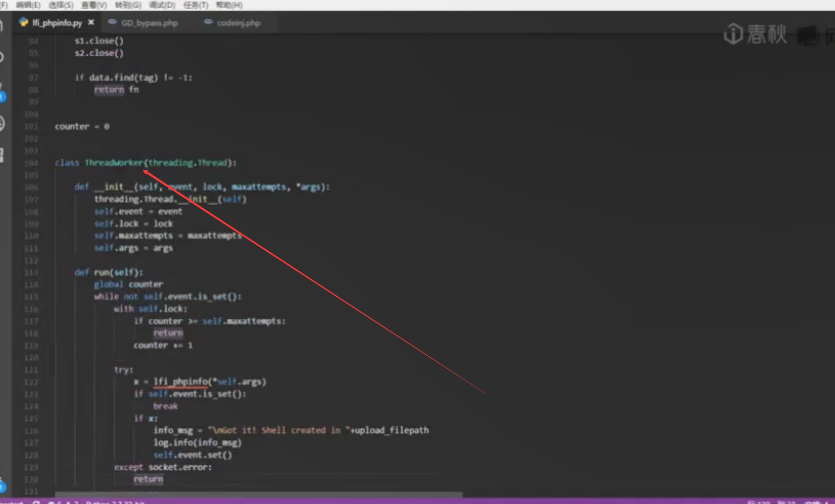Click the 'counter += 1' line
835x504 pixels.
163,345
